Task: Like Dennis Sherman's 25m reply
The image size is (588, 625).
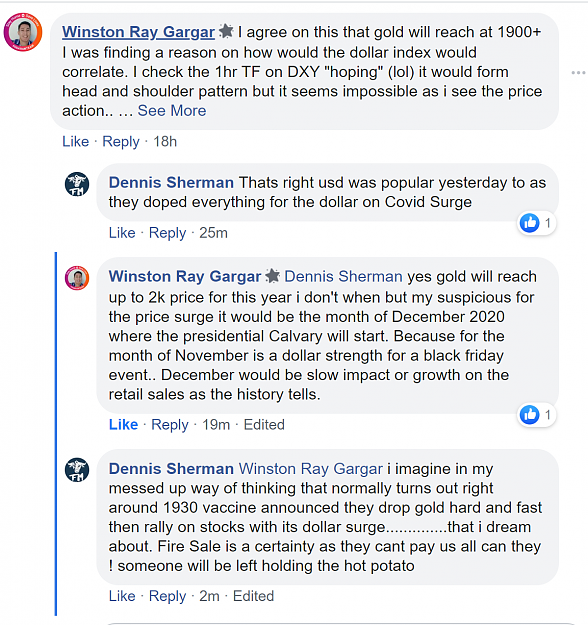Action: coord(122,233)
